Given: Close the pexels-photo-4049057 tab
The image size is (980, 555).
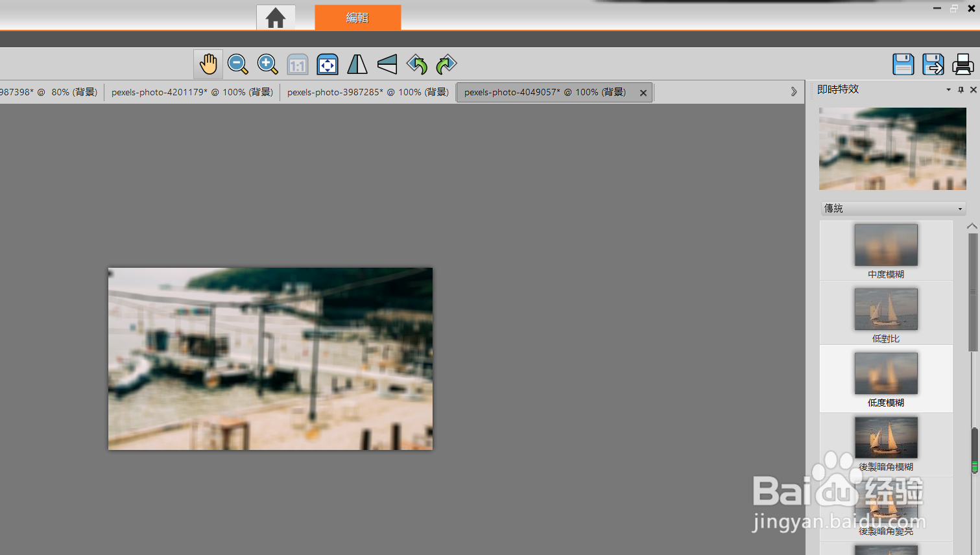Looking at the screenshot, I should click(x=643, y=93).
